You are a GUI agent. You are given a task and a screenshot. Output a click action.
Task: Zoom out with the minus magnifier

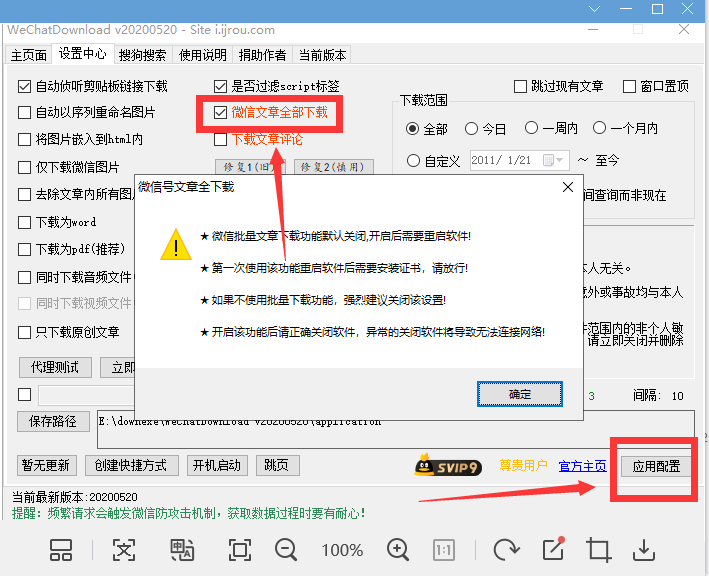coord(286,550)
